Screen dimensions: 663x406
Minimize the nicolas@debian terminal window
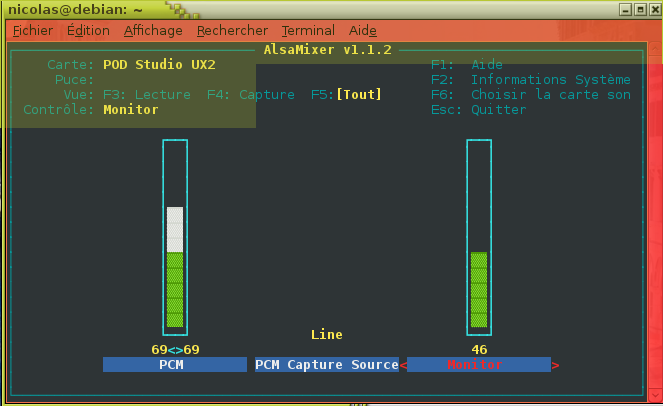click(x=625, y=9)
